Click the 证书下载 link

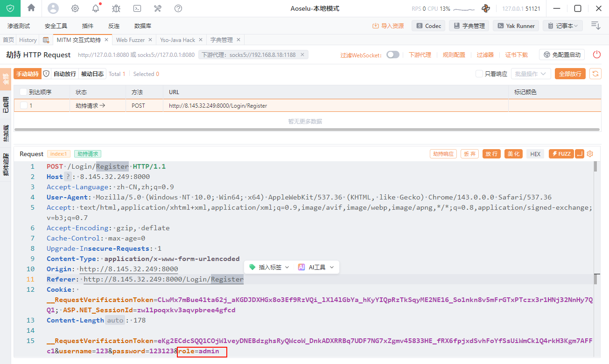click(x=516, y=55)
